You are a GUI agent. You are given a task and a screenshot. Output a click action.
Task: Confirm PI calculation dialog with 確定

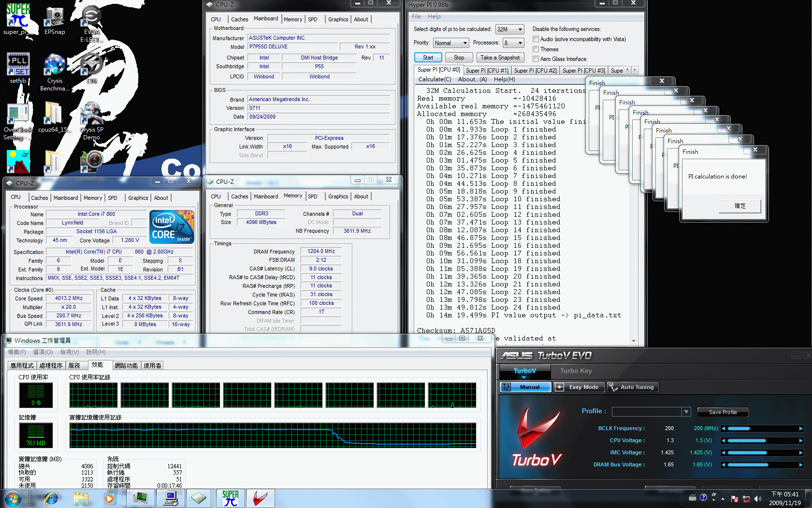(x=740, y=206)
